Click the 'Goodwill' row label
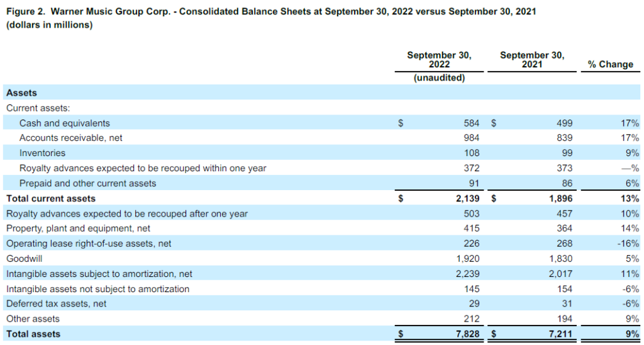The height and width of the screenshot is (345, 644). [x=25, y=259]
